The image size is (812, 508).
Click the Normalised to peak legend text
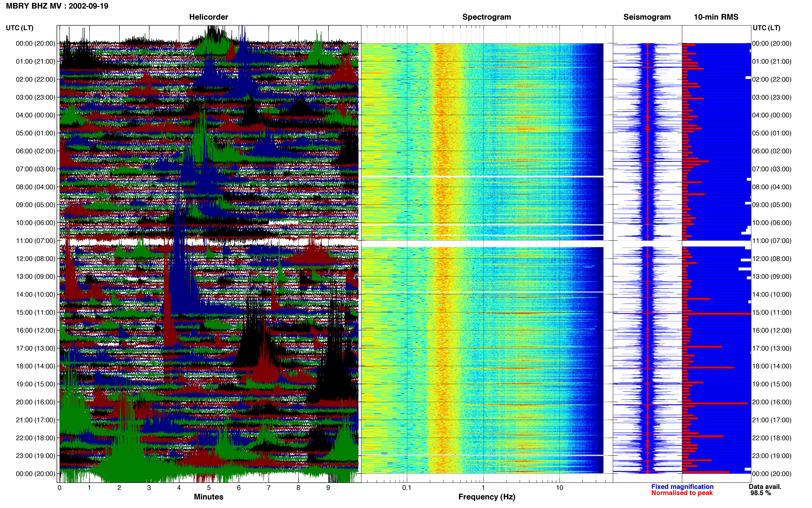(x=682, y=493)
